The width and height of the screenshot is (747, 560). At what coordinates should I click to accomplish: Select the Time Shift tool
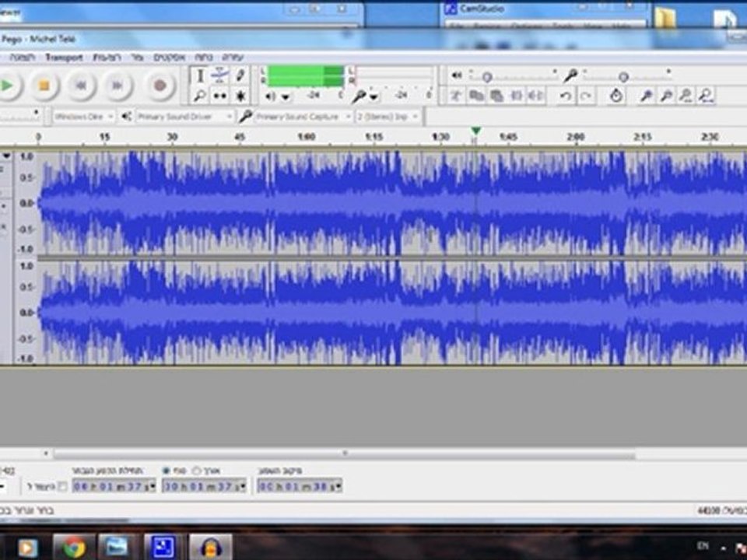[x=220, y=96]
